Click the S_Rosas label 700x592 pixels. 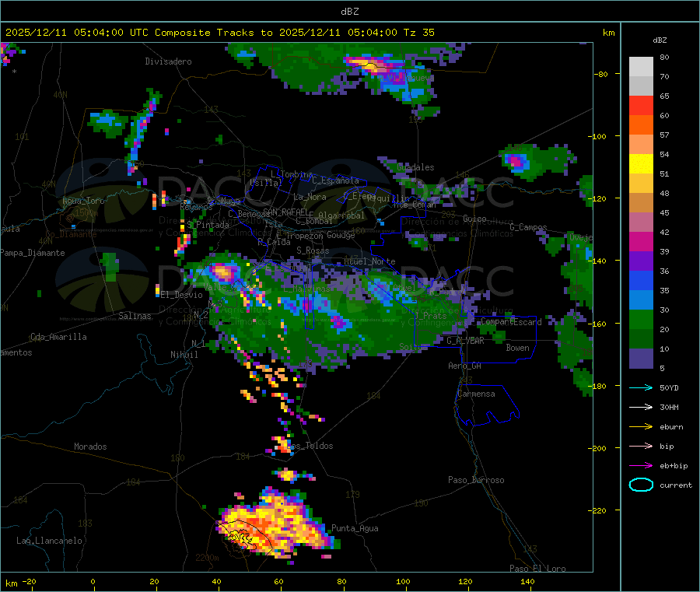pos(313,251)
